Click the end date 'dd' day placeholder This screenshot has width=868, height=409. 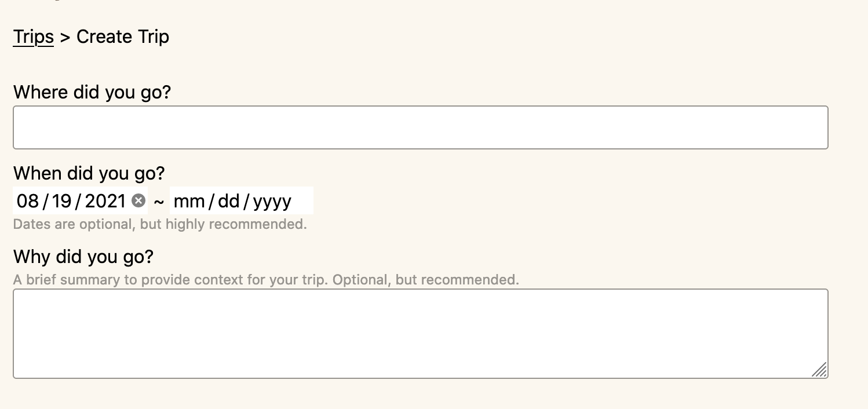coord(229,201)
